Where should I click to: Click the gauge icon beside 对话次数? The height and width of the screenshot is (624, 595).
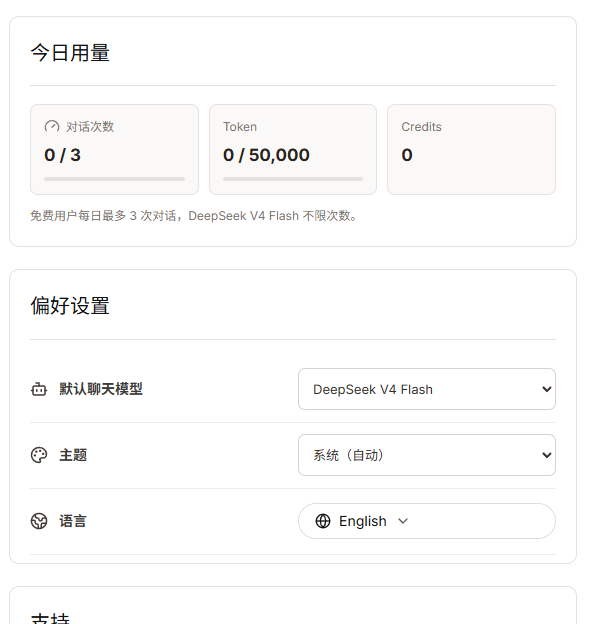(52, 127)
